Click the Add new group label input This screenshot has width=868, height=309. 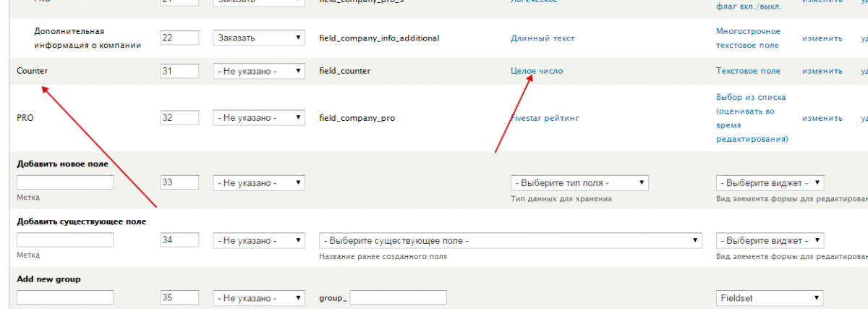coord(65,298)
